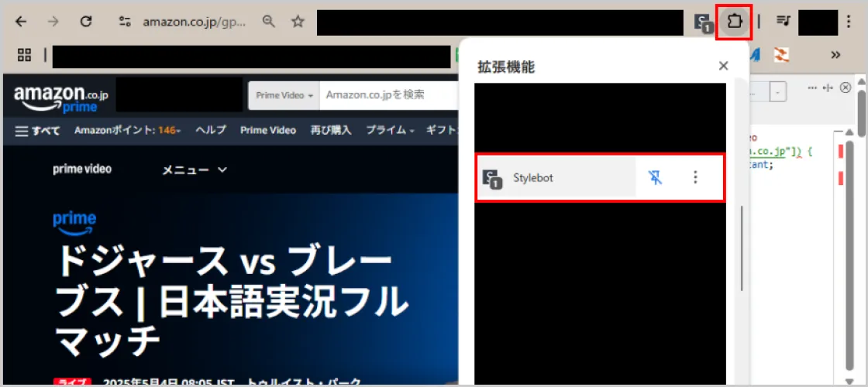Click the zoom magnifier in address bar
This screenshot has height=387, width=868.
(x=268, y=22)
